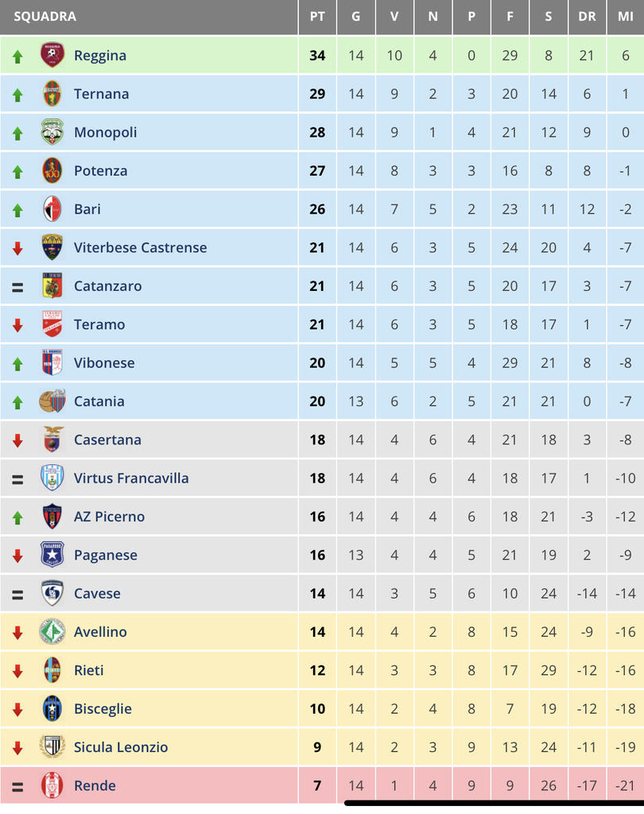Click the Potenza club badge
This screenshot has height=814, width=644.
[52, 170]
